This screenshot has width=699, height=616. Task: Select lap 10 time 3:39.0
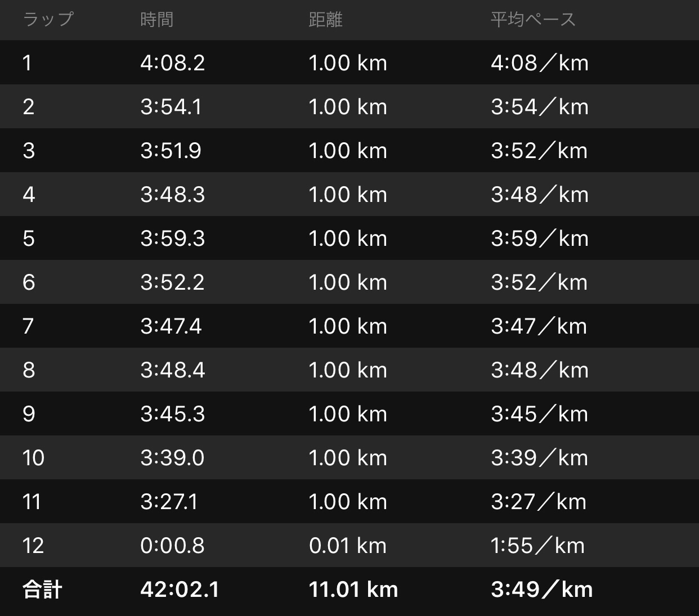(x=172, y=458)
